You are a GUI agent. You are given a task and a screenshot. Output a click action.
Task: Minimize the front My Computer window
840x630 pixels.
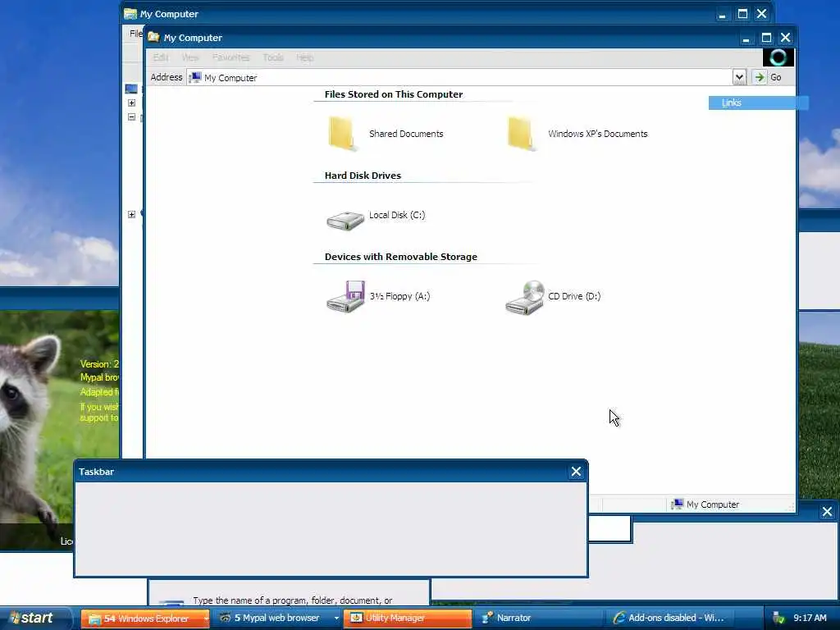pyautogui.click(x=746, y=38)
